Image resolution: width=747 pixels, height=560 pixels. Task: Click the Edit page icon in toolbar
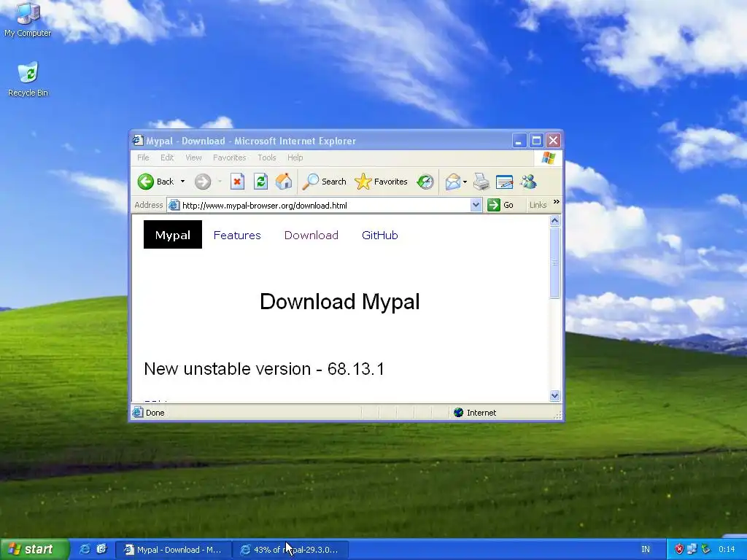(x=505, y=182)
